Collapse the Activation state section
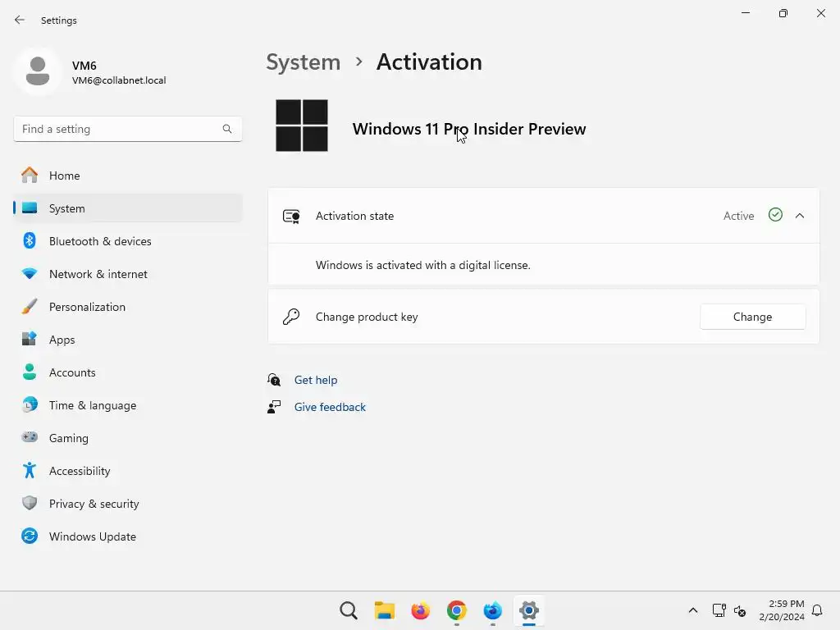840x630 pixels. point(800,216)
